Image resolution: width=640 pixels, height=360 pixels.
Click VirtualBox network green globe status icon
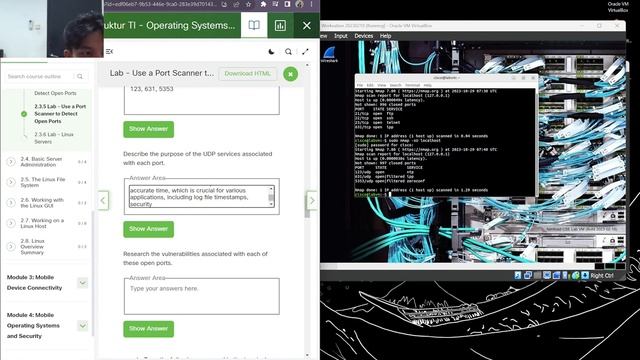tap(576, 276)
